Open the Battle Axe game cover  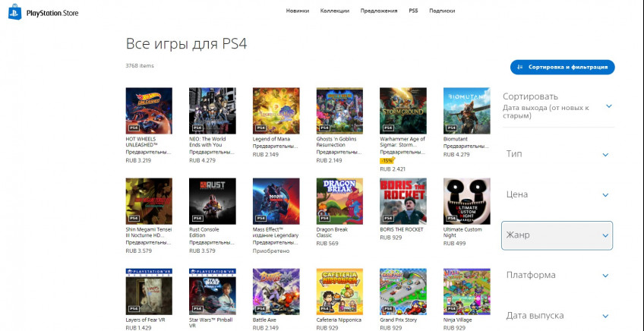click(276, 292)
